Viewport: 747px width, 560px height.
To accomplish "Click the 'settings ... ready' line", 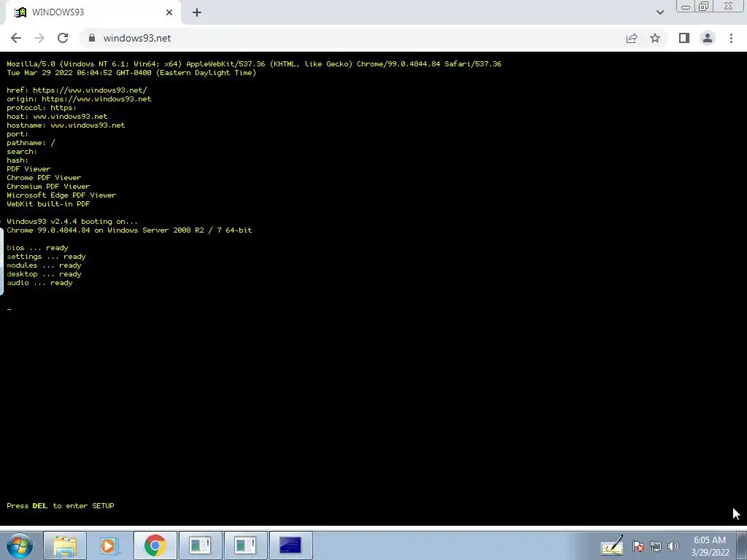I will 46,257.
